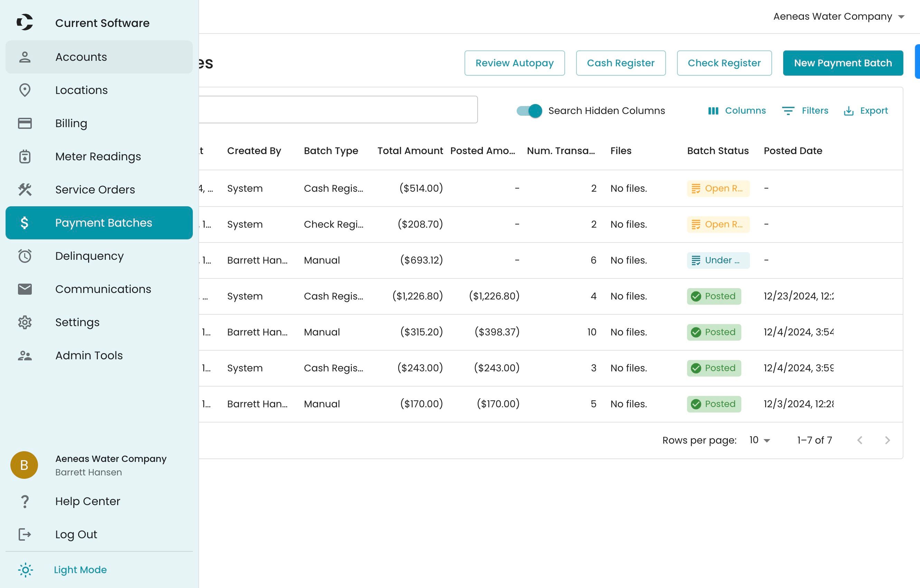Expand the Aeneas Water Company dropdown
920x588 pixels.
pyautogui.click(x=839, y=17)
